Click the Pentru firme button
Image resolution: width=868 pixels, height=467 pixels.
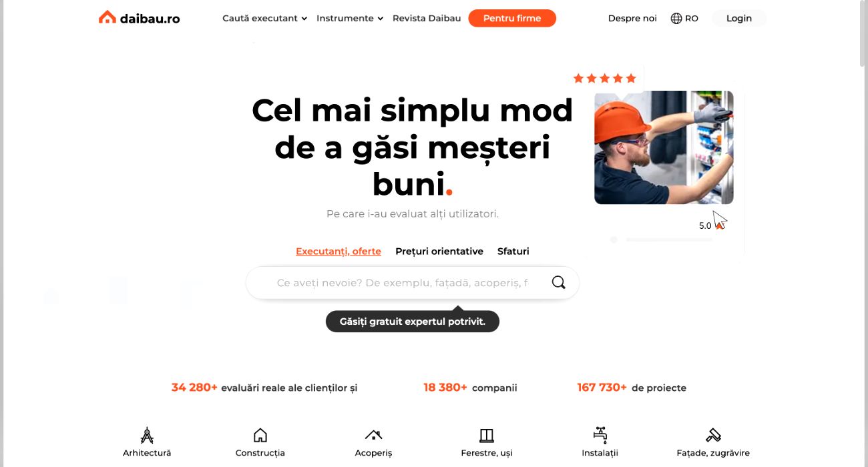tap(512, 19)
